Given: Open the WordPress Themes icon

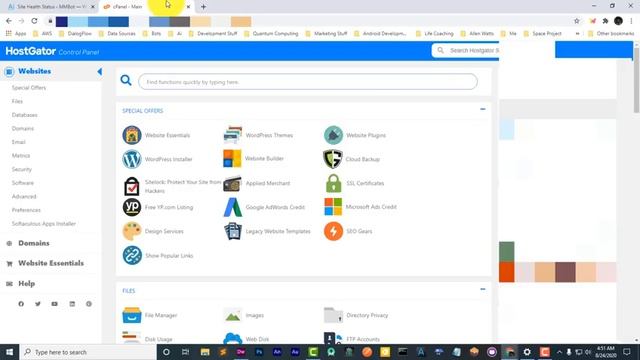Looking at the screenshot, I should click(233, 135).
